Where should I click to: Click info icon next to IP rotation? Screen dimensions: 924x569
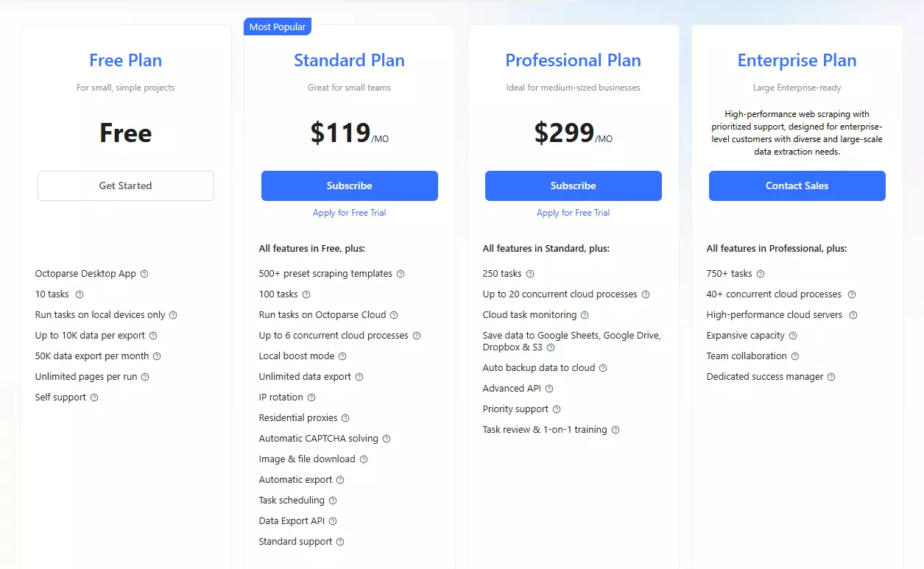coord(311,397)
